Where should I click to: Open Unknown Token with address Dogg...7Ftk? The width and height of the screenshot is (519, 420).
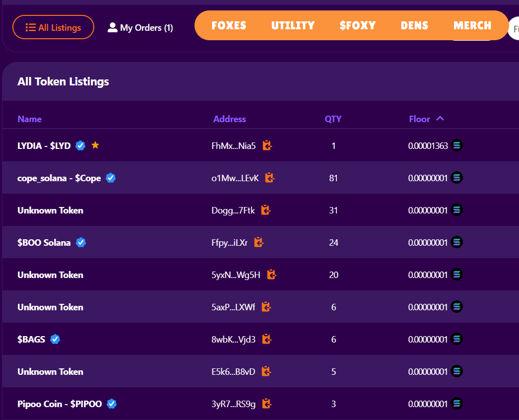50,210
